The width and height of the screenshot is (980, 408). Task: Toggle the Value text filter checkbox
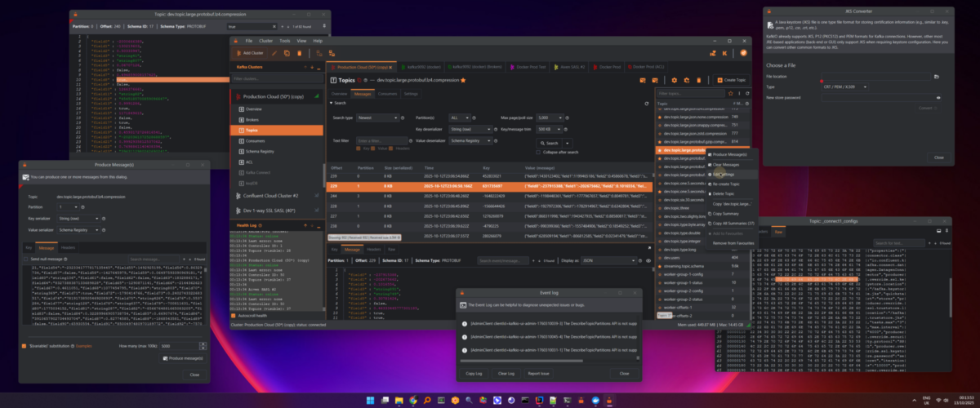point(373,149)
